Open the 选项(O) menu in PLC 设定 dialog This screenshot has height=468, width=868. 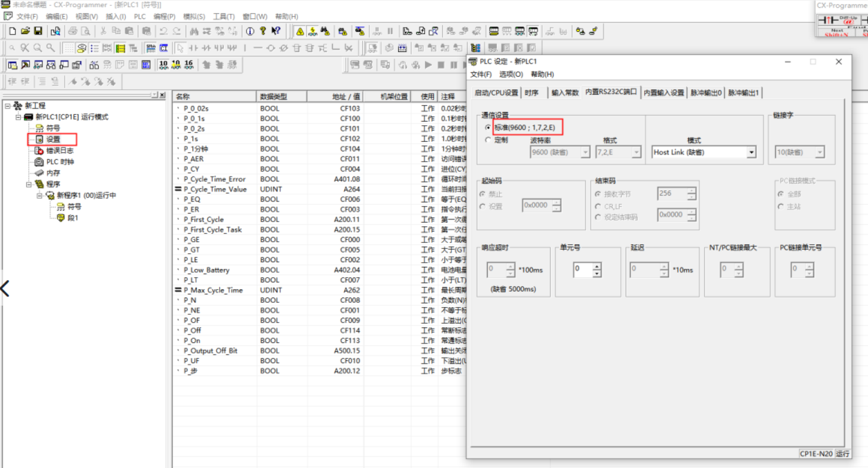tap(511, 74)
